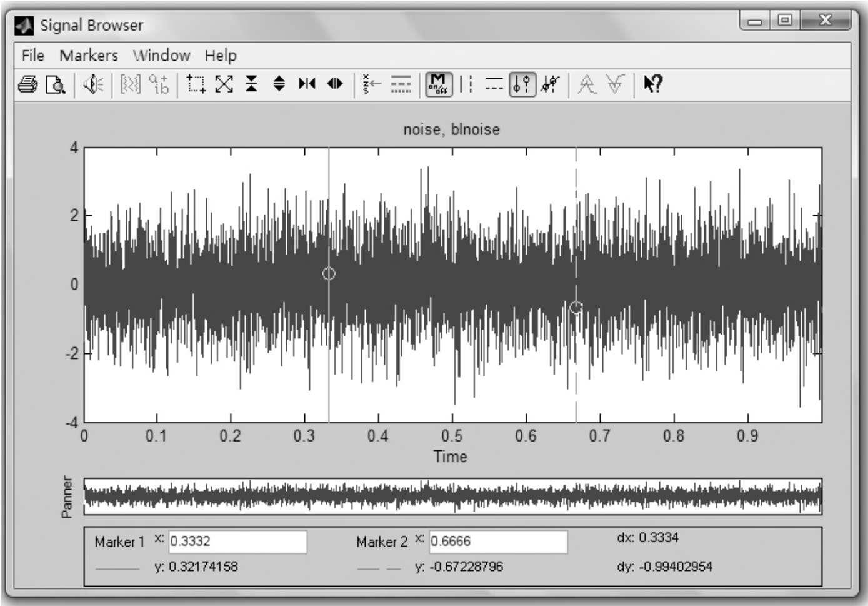
Task: Close the Signal Browser window
Action: 825,21
